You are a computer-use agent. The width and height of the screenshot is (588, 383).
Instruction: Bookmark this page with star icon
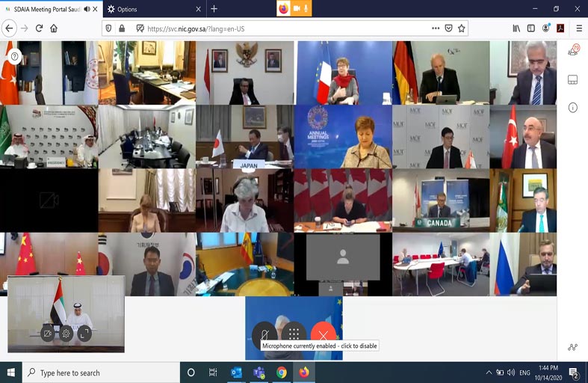[462, 28]
